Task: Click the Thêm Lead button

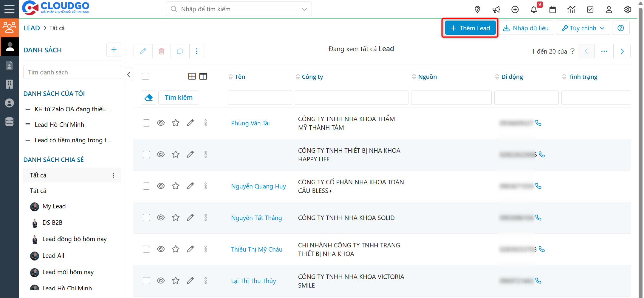Action: click(470, 28)
